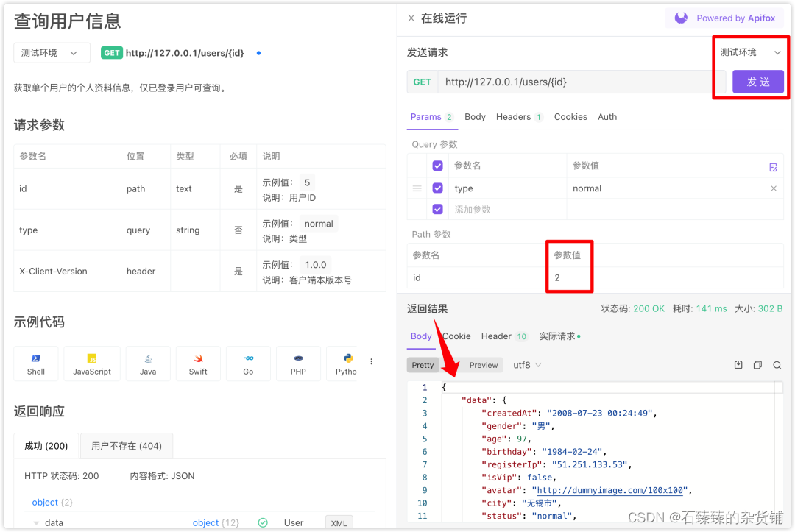The height and width of the screenshot is (532, 795).
Task: Switch to the Auth tab
Action: pos(607,117)
